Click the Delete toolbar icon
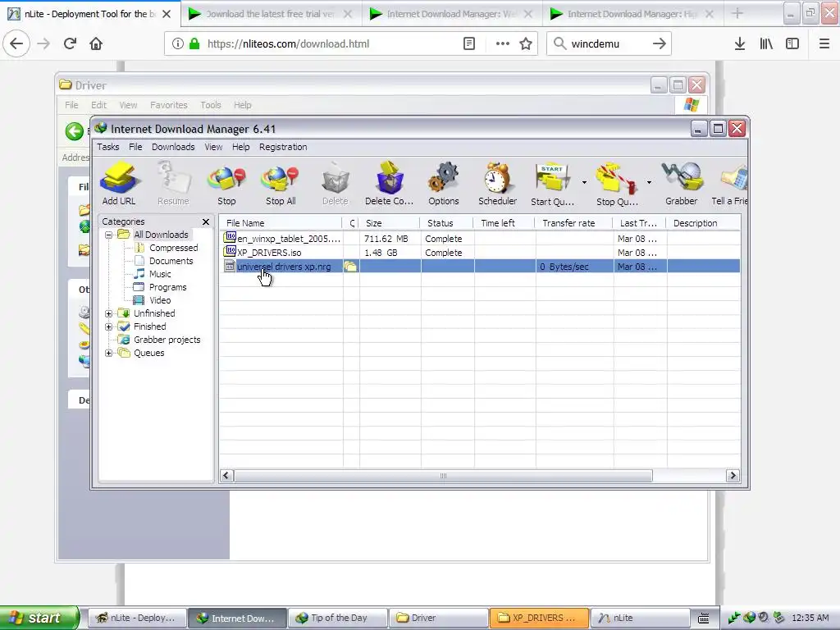 (x=336, y=184)
